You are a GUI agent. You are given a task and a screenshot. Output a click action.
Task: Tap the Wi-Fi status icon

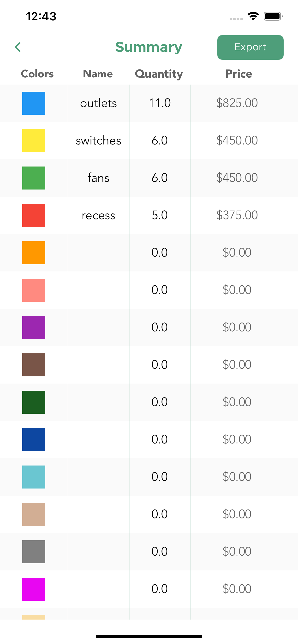point(253,16)
